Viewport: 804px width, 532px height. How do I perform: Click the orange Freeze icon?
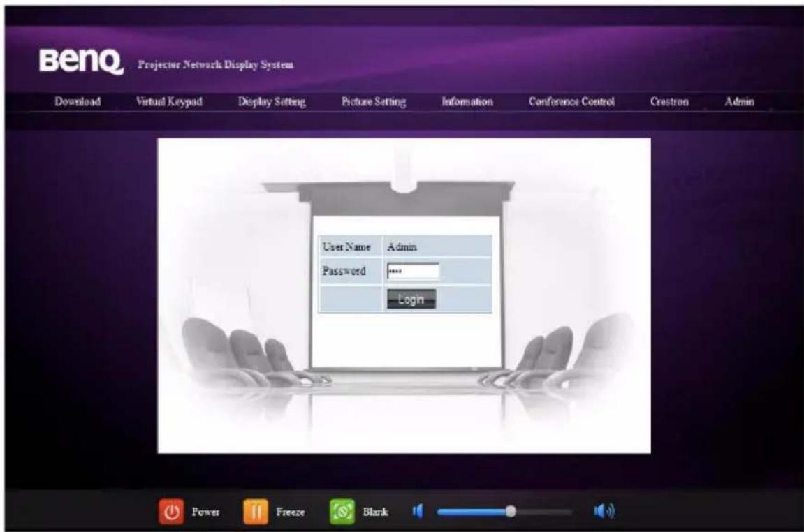(256, 512)
